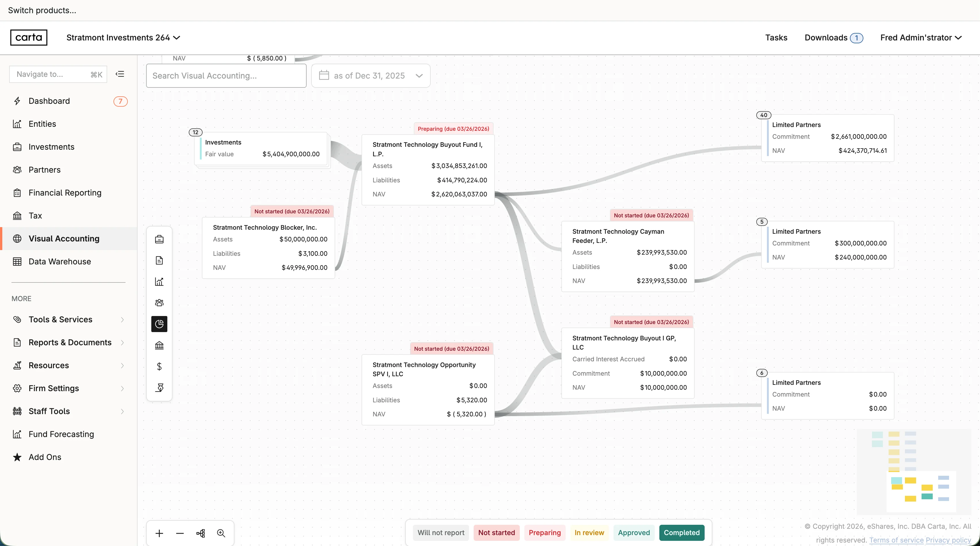Collapse the sidebar navigation menu icon
This screenshot has height=546, width=980.
tap(120, 74)
